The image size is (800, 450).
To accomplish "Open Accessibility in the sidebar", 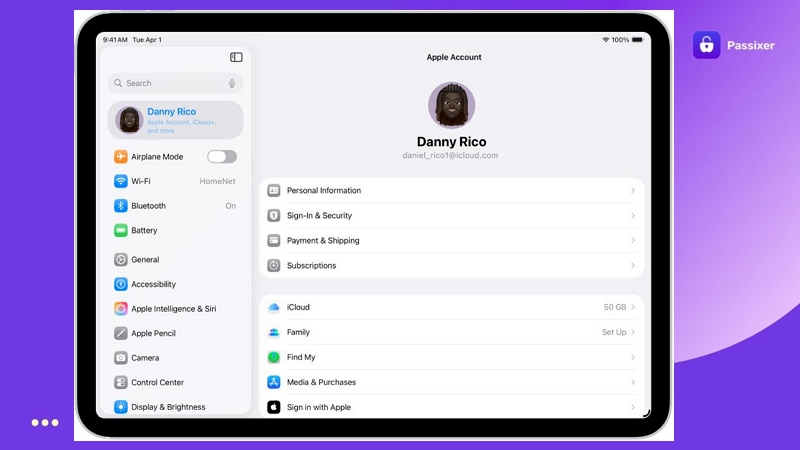I will point(175,284).
